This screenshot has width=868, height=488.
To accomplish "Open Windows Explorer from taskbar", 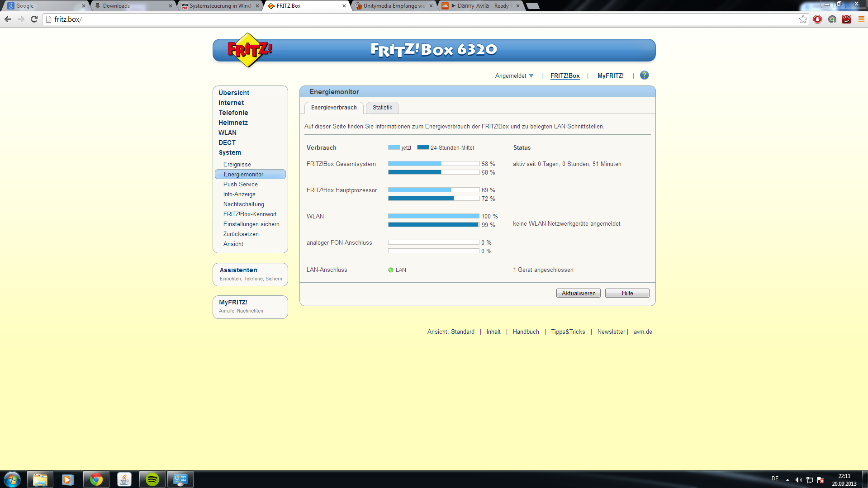I will [x=40, y=479].
